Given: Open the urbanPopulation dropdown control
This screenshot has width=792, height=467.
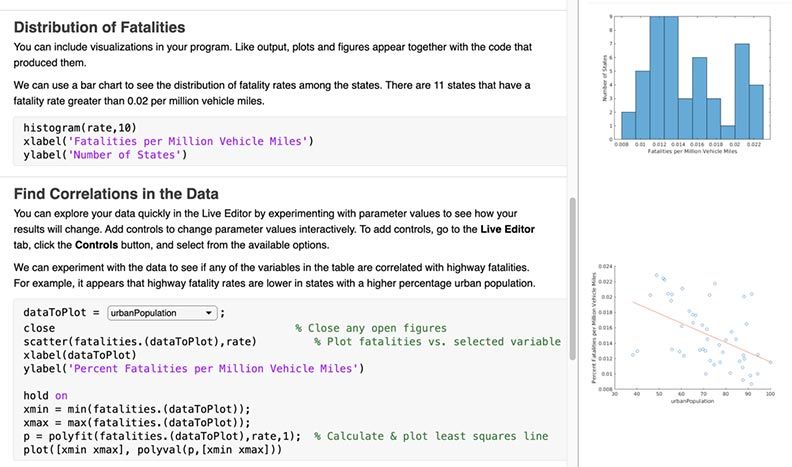Looking at the screenshot, I should (162, 313).
